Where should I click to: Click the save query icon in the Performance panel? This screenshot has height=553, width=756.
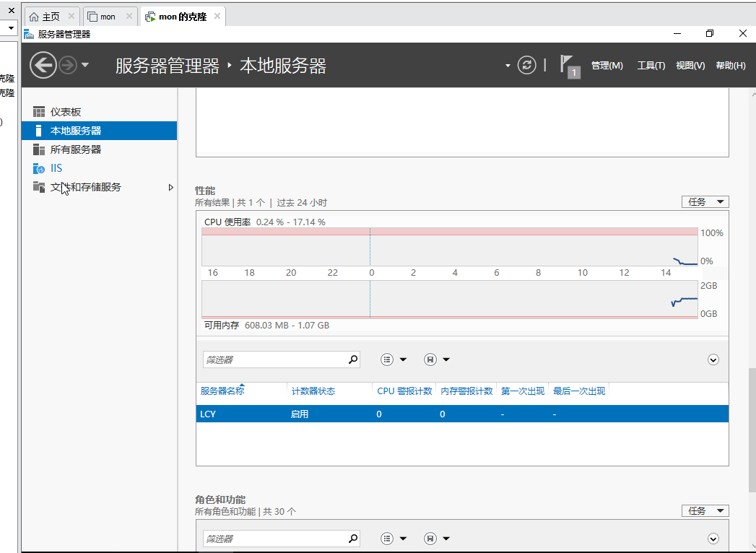point(431,359)
